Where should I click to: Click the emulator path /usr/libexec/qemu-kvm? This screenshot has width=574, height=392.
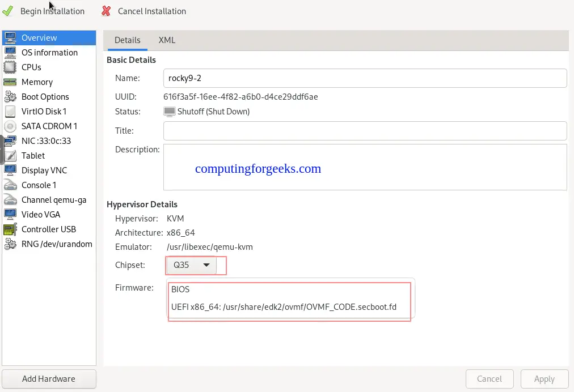tap(210, 247)
